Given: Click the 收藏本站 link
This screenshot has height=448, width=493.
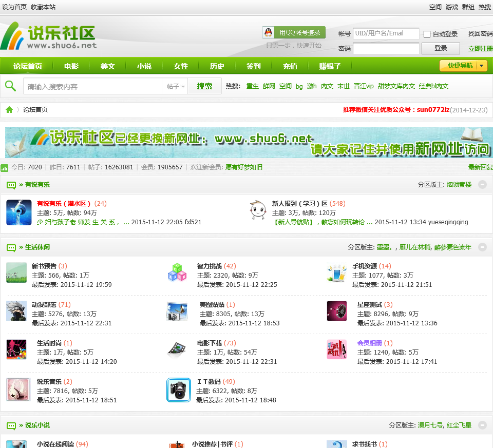Looking at the screenshot, I should 43,7.
